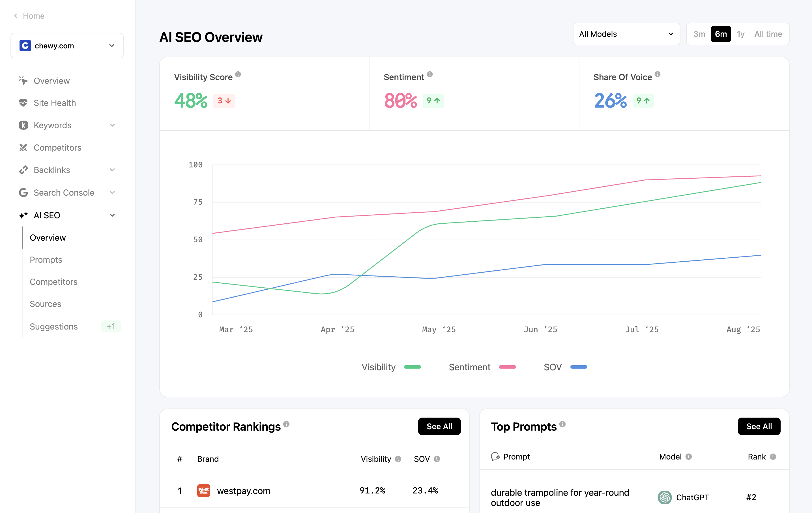Choose the All time range option

coord(768,34)
